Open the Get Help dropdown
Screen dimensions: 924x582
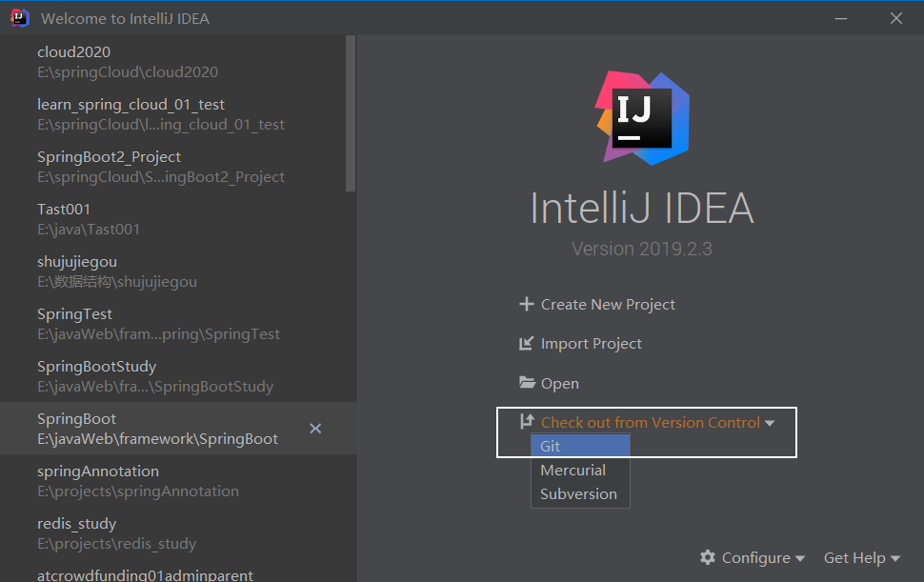pyautogui.click(x=861, y=558)
